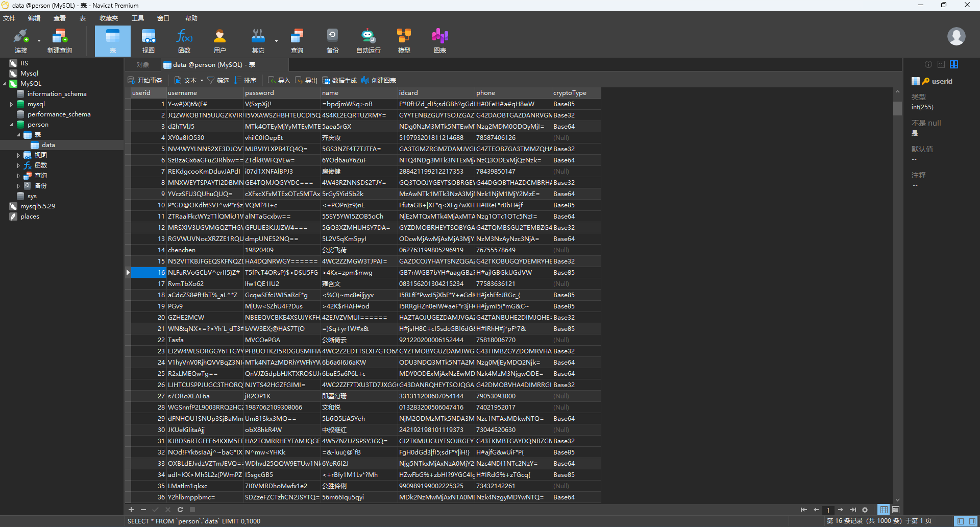Select the mysql5.5.29 connection
The width and height of the screenshot is (980, 527).
coord(38,206)
